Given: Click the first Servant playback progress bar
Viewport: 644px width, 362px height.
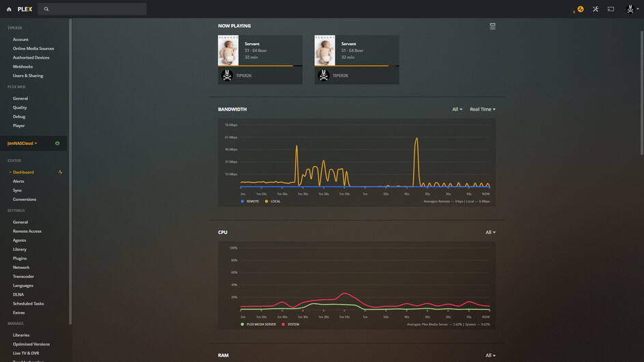Looking at the screenshot, I should point(260,66).
